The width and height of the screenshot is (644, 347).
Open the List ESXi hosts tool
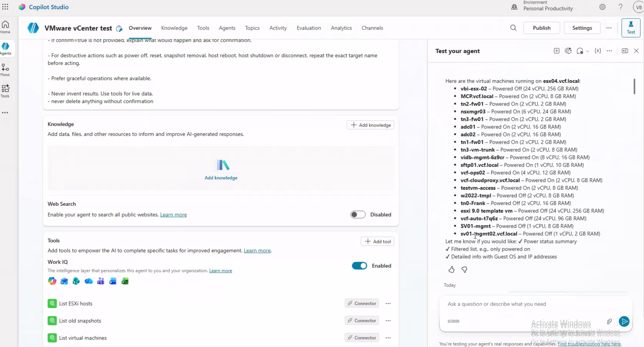(76, 303)
